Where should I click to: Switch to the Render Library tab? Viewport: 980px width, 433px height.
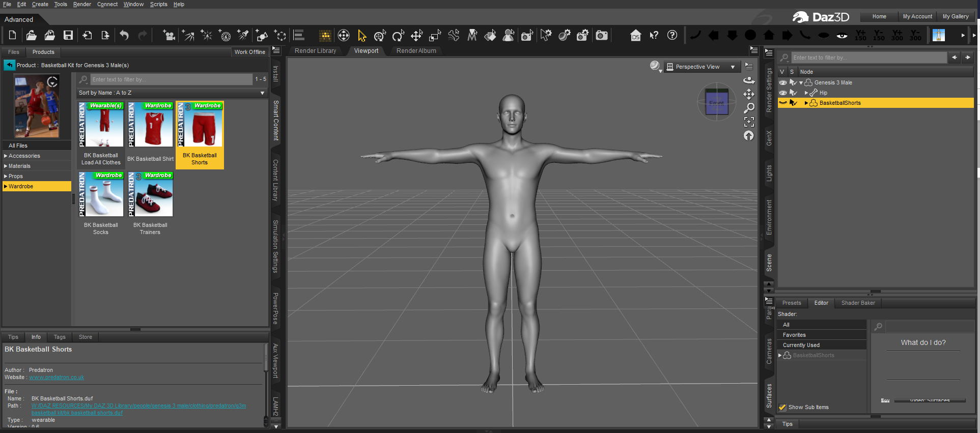pyautogui.click(x=315, y=51)
